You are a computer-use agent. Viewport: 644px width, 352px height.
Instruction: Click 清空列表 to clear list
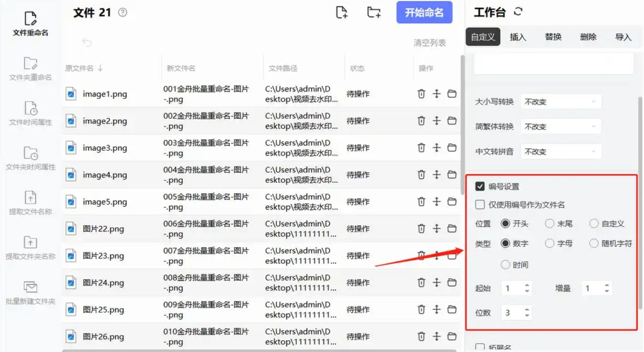429,43
